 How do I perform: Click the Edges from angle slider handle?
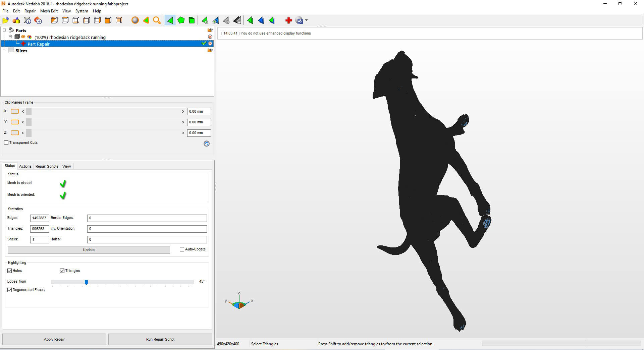(x=86, y=282)
